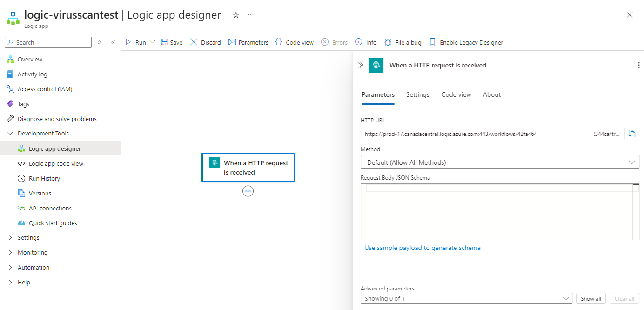Open the Method dropdown
The height and width of the screenshot is (310, 644).
[500, 162]
